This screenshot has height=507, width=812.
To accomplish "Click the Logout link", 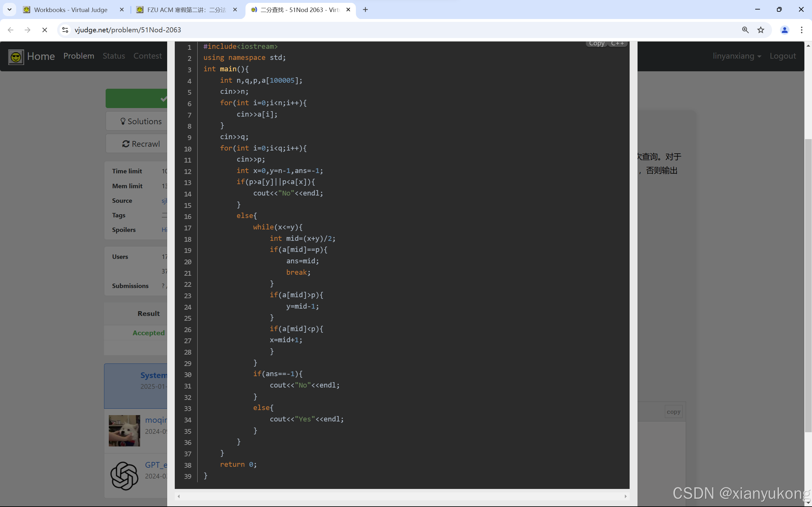I will (x=783, y=56).
